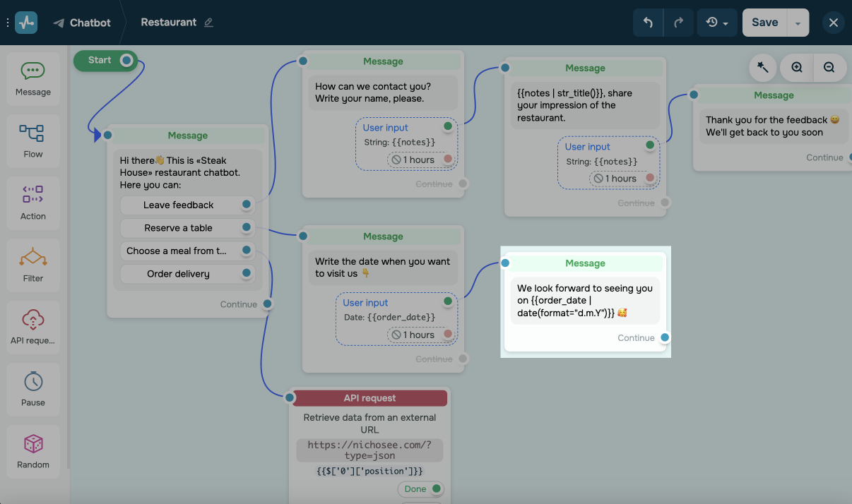Click the Save button
The width and height of the screenshot is (852, 504).
point(764,23)
